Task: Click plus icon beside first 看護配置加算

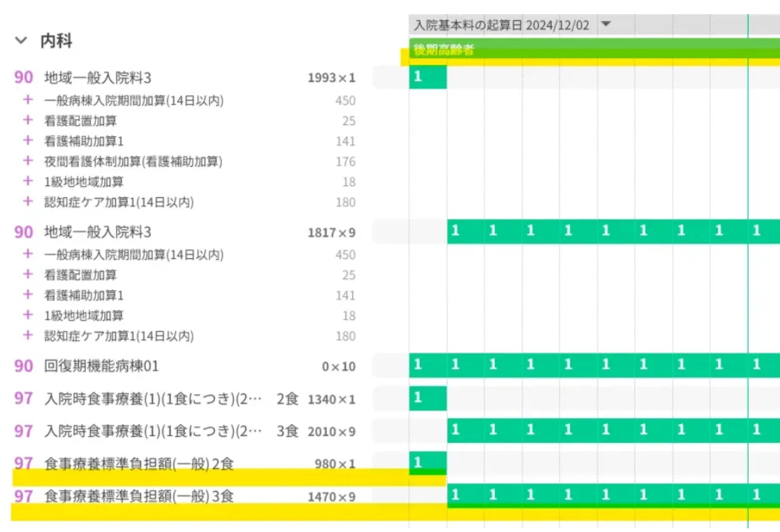Action: (x=28, y=121)
